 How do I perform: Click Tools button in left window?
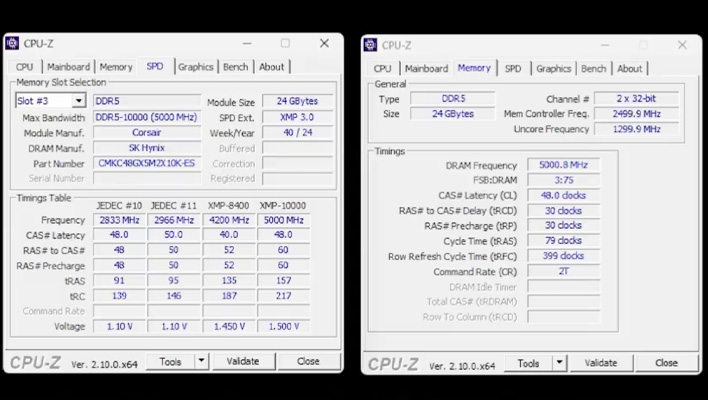tap(170, 361)
